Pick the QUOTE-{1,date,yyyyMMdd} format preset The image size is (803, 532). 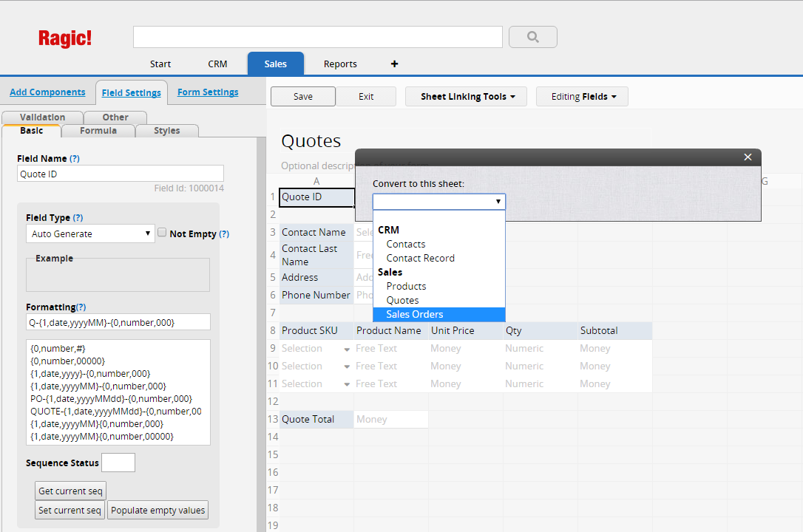pos(116,412)
